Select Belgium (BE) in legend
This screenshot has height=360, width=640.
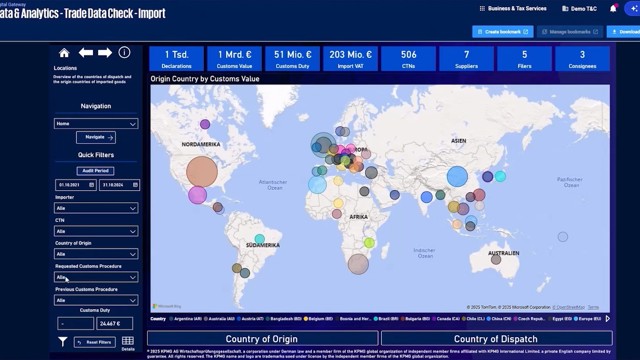pos(318,319)
